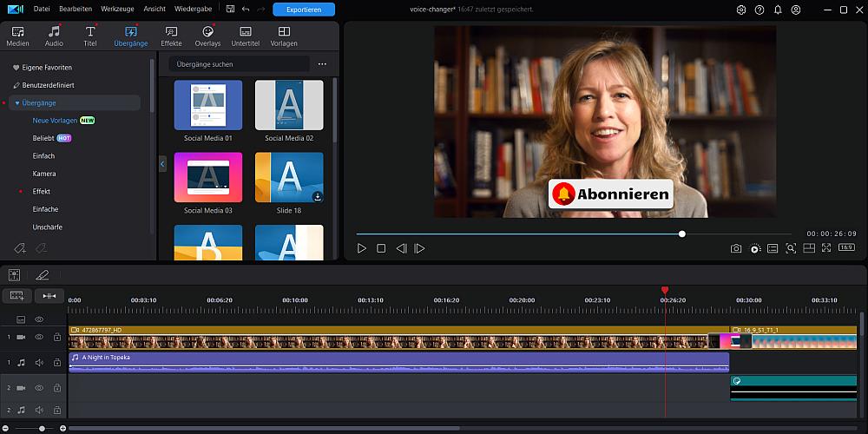Open the 16:9 aspect ratio dropdown
Screen dimensions: 868x434
[x=845, y=248]
